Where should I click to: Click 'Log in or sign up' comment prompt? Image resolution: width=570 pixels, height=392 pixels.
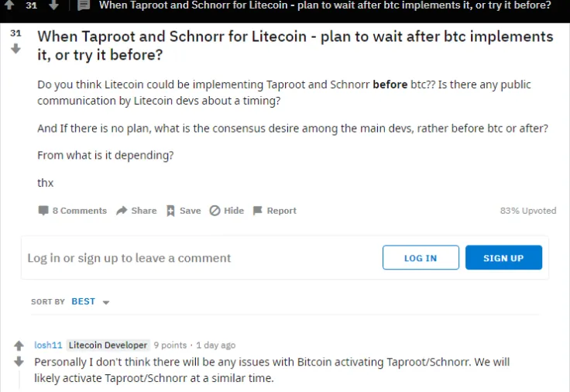coord(129,258)
